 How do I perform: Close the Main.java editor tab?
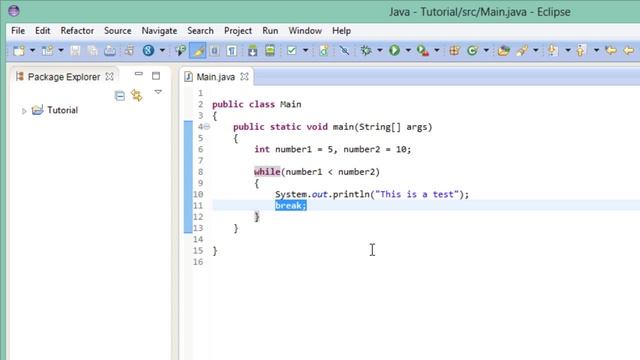pyautogui.click(x=244, y=76)
